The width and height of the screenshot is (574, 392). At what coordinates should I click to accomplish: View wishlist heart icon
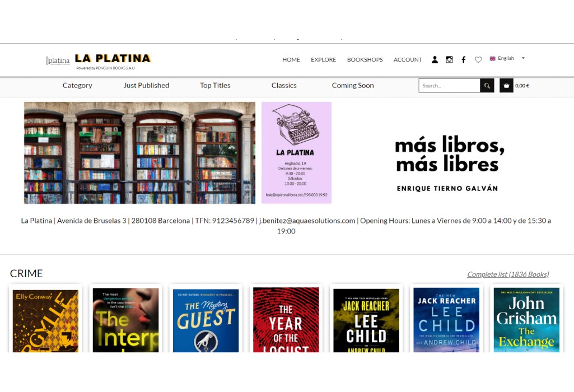478,60
